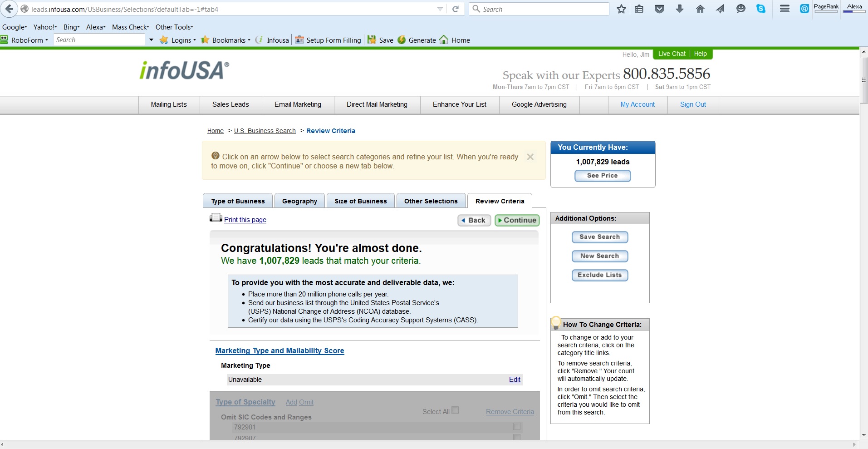
Task: Check the Select All checkbox
Action: click(455, 410)
